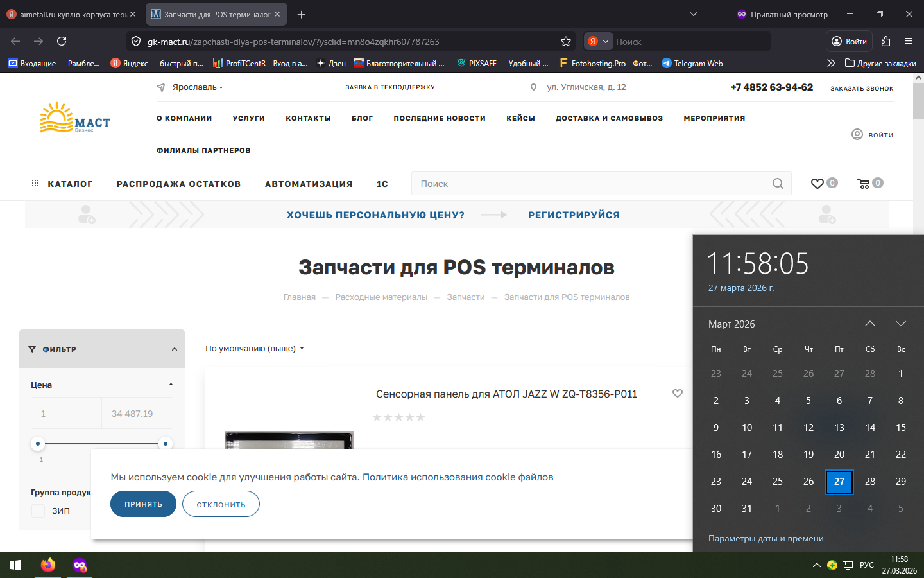
Task: Open the Ярославль city dropdown
Action: 197,87
